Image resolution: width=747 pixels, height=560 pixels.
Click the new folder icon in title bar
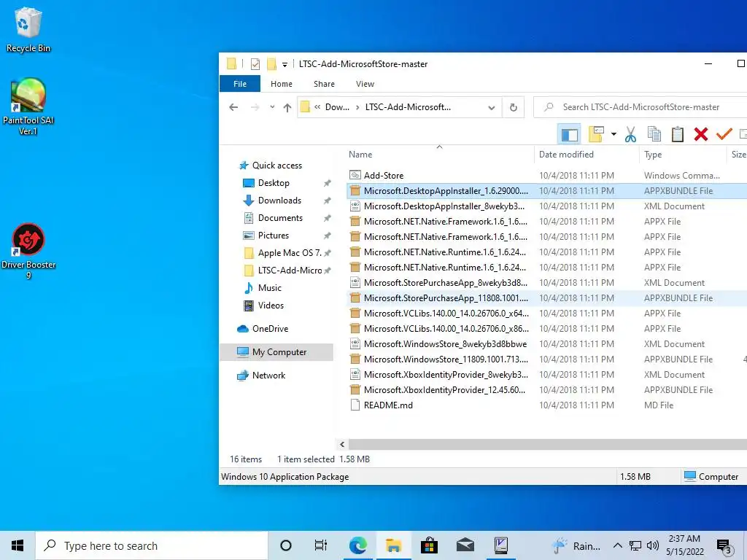(x=271, y=64)
